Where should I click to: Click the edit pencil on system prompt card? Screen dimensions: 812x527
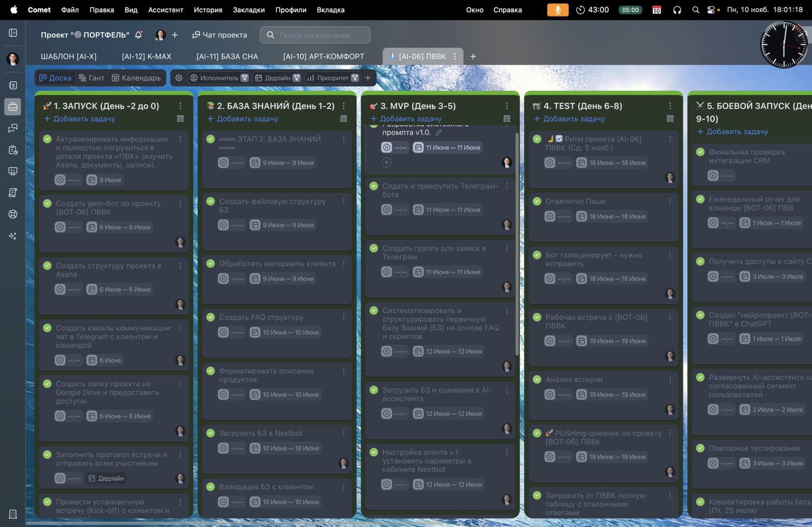(438, 132)
